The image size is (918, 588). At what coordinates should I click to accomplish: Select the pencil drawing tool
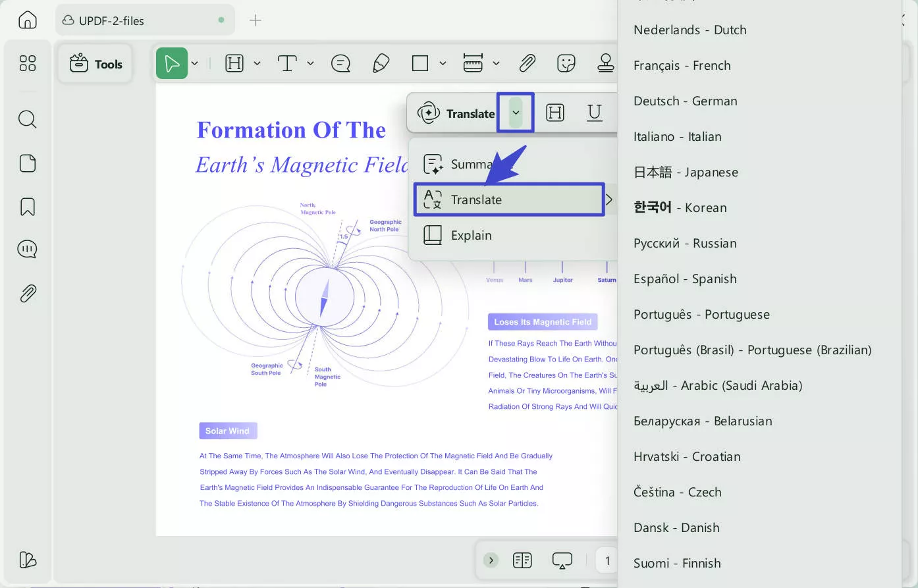coord(381,63)
